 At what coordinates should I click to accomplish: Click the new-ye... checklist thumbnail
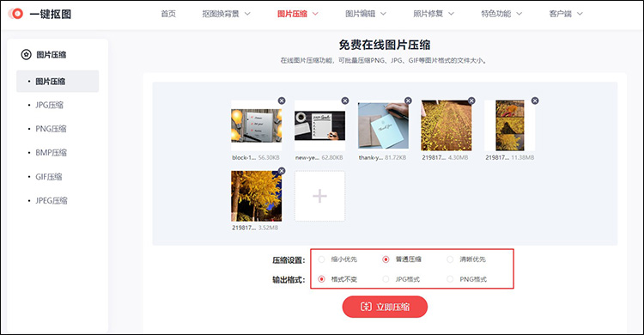pyautogui.click(x=320, y=125)
